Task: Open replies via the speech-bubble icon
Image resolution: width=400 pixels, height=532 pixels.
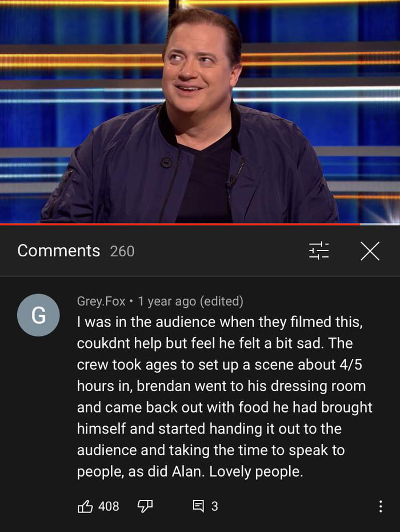Action: (x=199, y=506)
